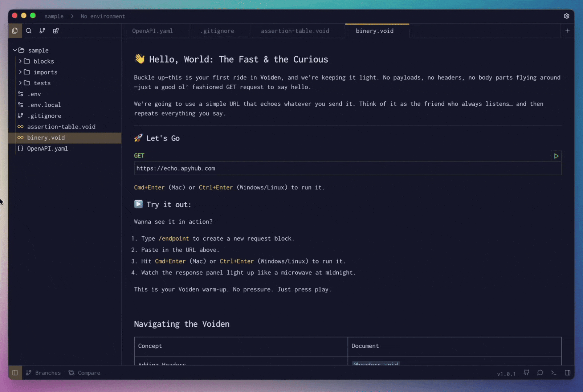Image resolution: width=583 pixels, height=392 pixels.
Task: Open the Compare view from the status bar
Action: 84,373
